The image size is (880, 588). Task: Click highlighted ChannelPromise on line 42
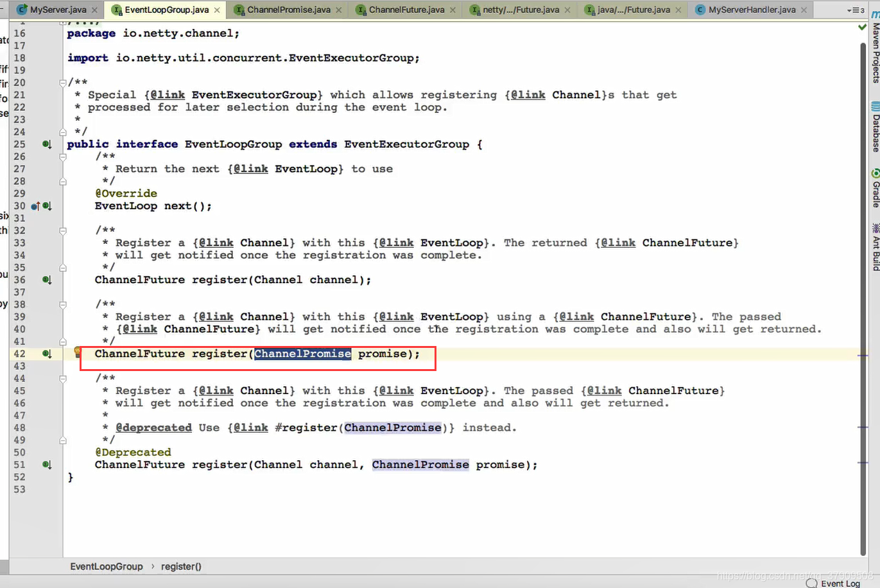pyautogui.click(x=303, y=354)
